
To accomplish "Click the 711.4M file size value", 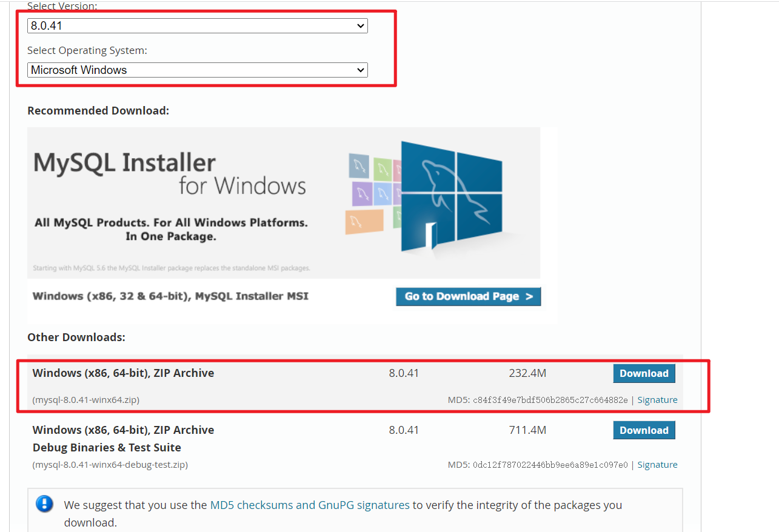I will [527, 430].
